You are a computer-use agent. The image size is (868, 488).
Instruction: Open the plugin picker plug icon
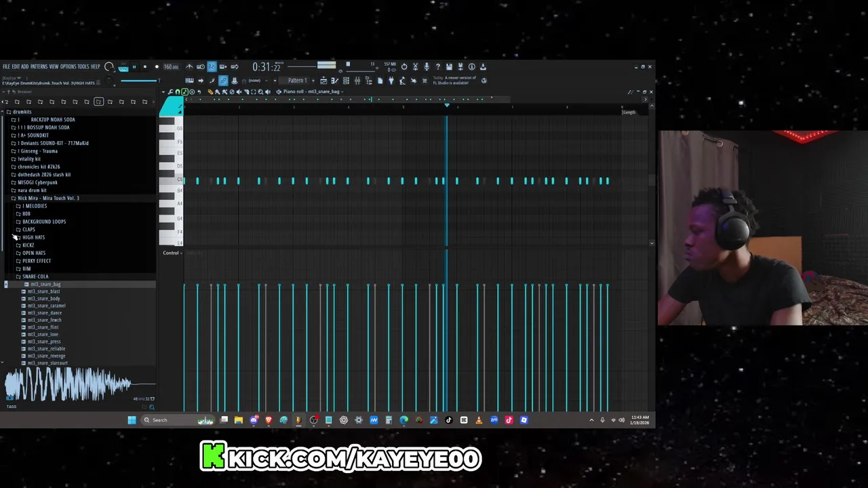click(x=391, y=81)
